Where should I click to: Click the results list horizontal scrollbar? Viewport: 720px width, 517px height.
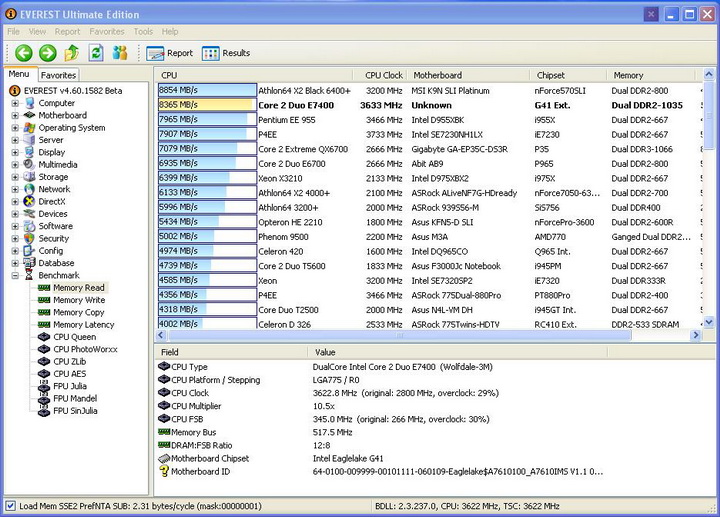(399, 335)
